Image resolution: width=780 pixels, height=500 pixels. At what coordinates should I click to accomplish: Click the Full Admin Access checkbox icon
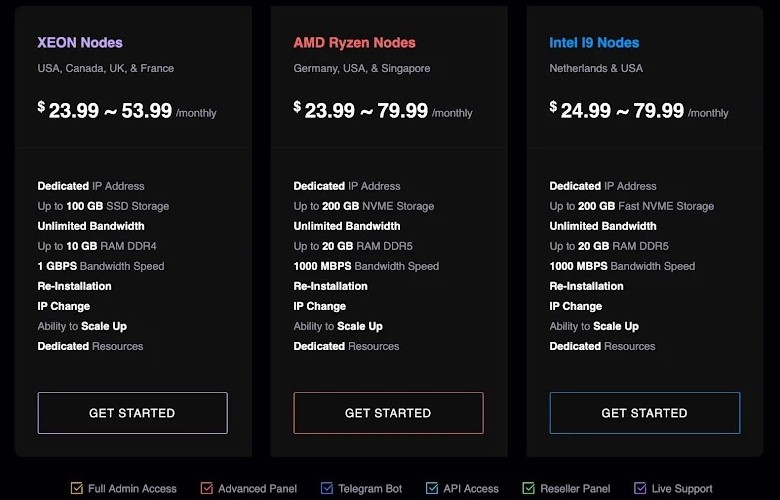(76, 489)
